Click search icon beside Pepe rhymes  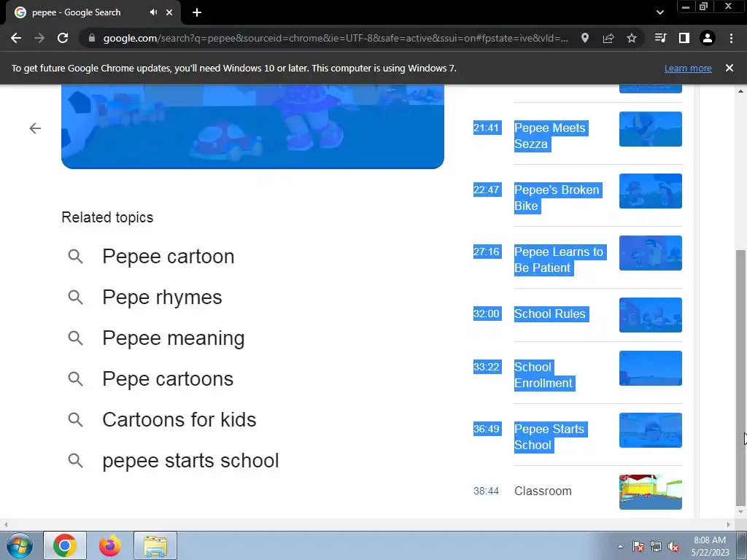pos(75,297)
